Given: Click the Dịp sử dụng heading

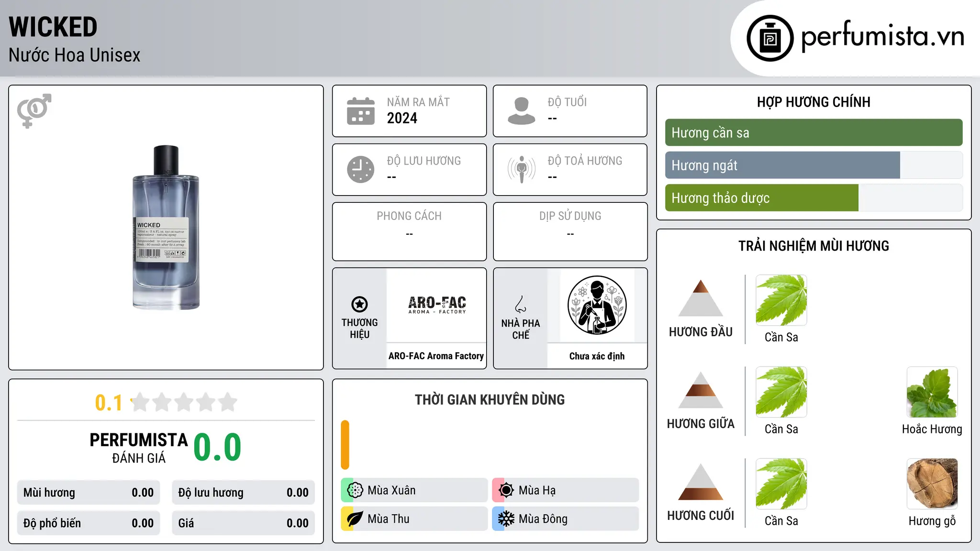Looking at the screenshot, I should click(x=570, y=216).
